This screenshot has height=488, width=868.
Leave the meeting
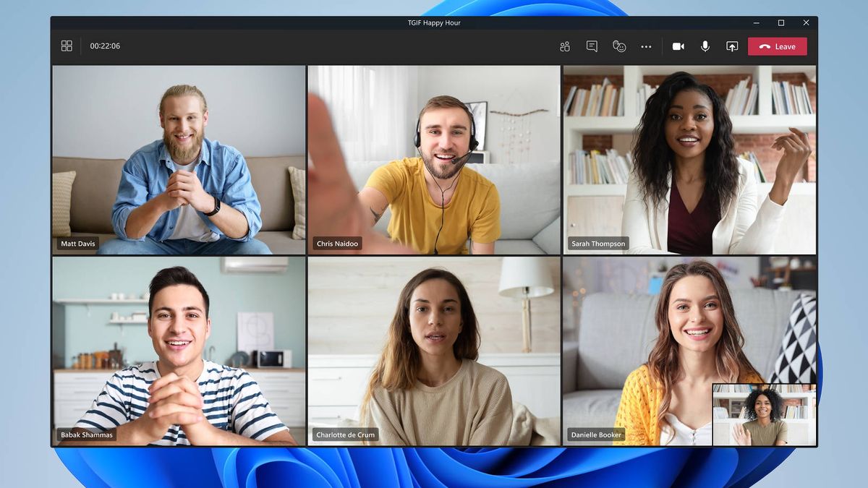[778, 46]
